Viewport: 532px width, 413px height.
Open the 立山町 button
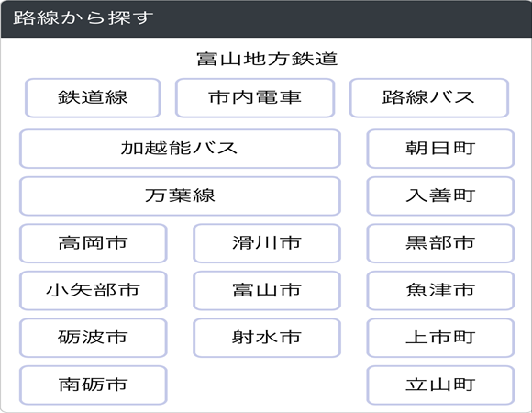[x=440, y=385]
